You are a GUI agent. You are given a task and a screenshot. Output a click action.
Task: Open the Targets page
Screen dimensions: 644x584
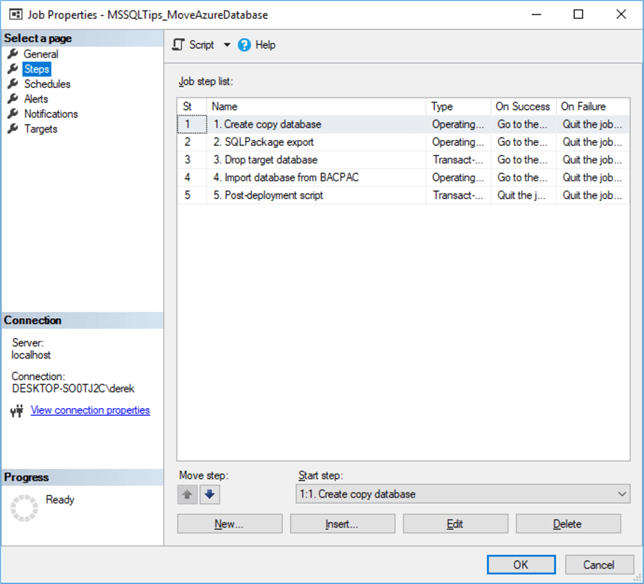(x=40, y=129)
